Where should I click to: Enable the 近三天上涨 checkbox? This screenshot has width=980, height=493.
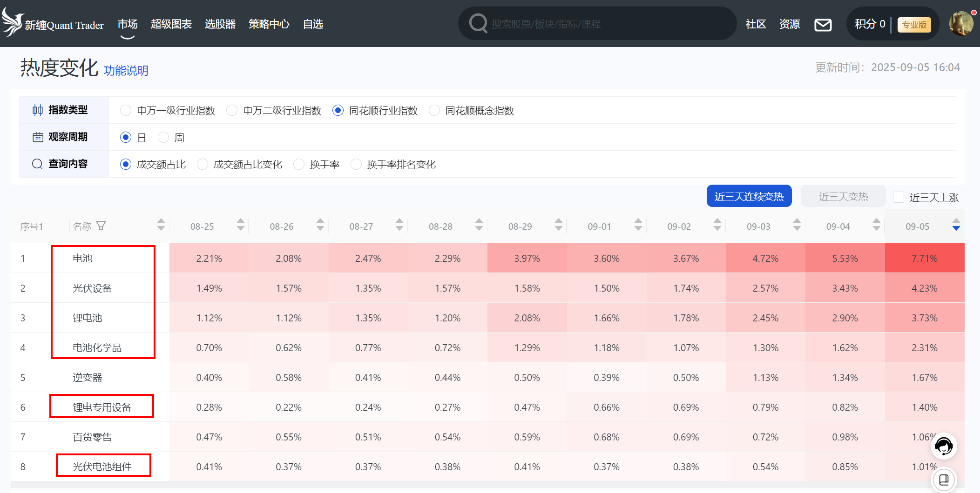coord(899,197)
